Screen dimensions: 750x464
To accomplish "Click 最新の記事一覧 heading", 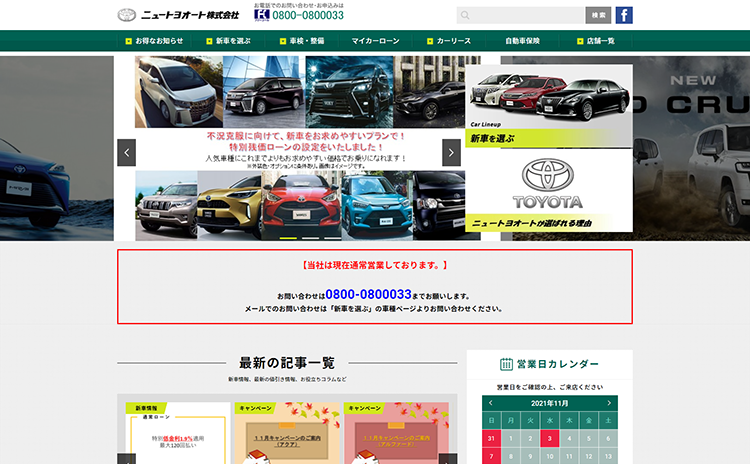I will (287, 363).
